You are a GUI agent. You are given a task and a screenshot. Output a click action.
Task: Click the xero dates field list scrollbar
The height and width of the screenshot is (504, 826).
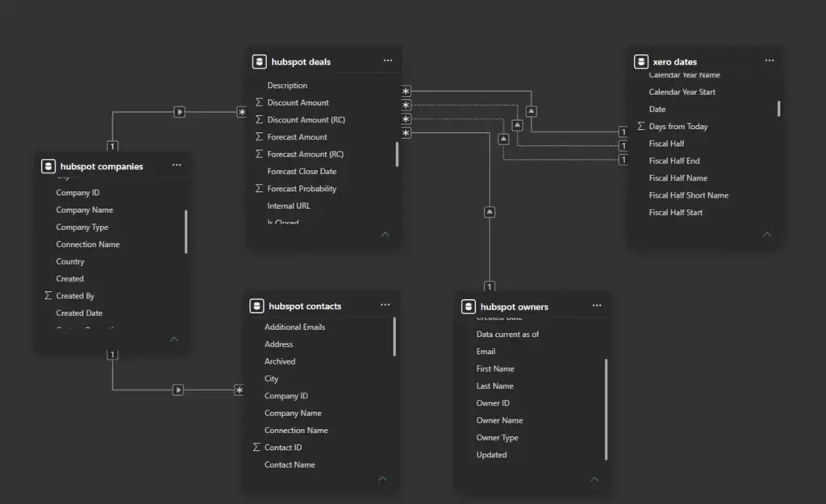[x=778, y=109]
